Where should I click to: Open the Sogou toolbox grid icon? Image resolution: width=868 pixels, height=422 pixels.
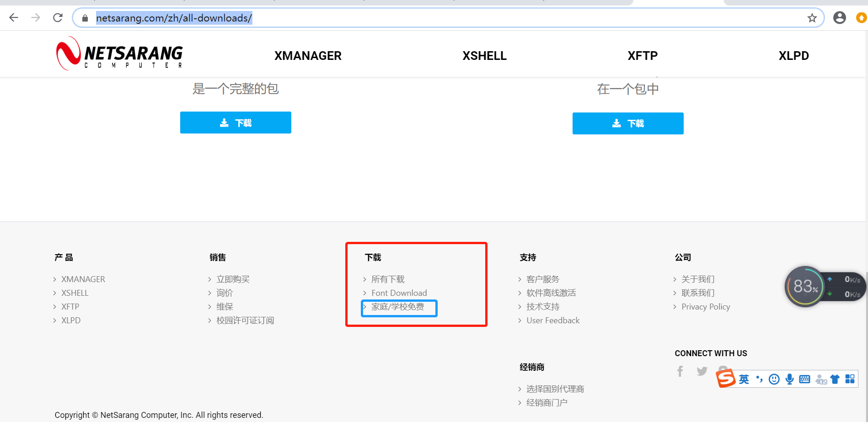pos(850,379)
